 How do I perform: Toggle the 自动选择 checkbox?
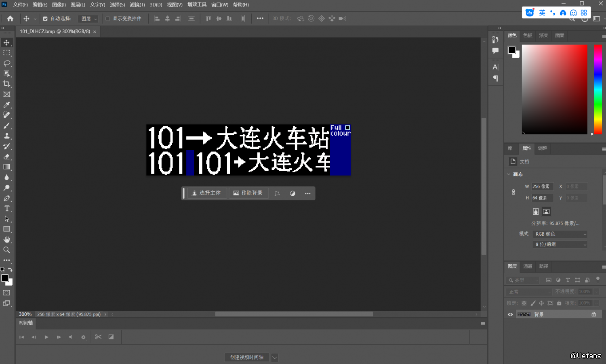(x=45, y=19)
